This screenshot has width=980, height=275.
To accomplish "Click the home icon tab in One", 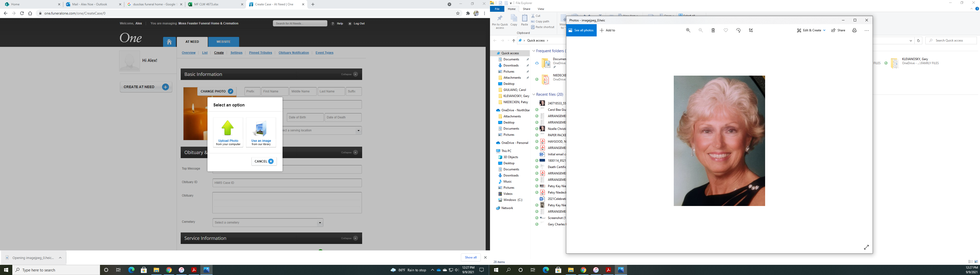I will pyautogui.click(x=169, y=42).
